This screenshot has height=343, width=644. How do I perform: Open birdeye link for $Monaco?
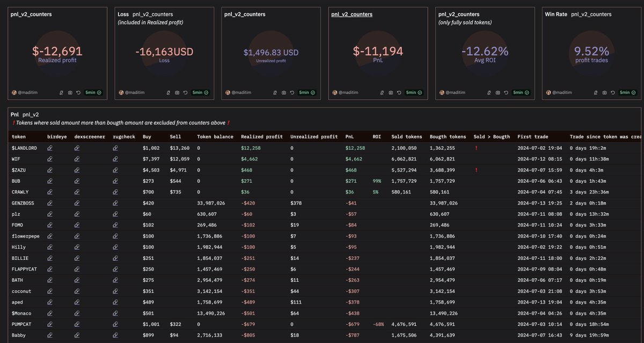click(x=50, y=313)
